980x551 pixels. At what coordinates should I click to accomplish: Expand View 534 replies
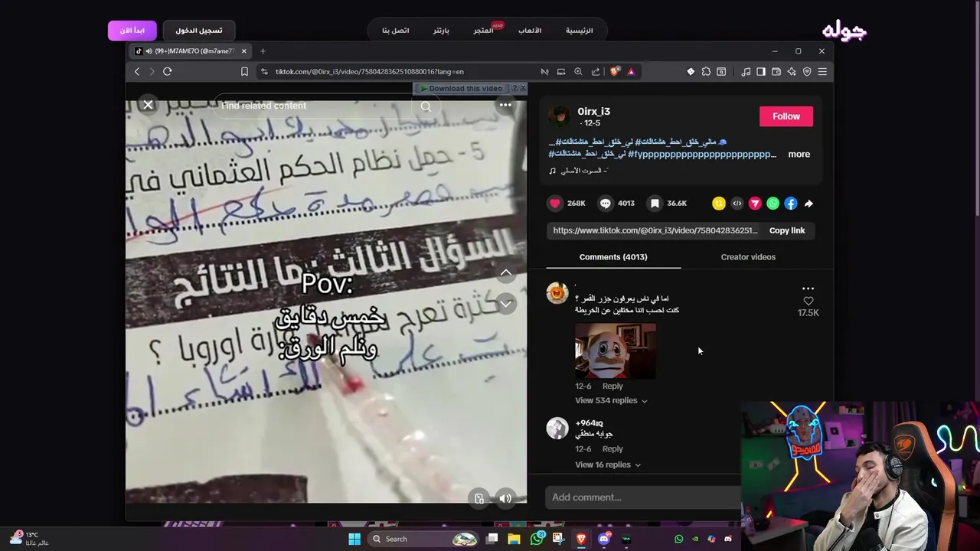coord(611,401)
